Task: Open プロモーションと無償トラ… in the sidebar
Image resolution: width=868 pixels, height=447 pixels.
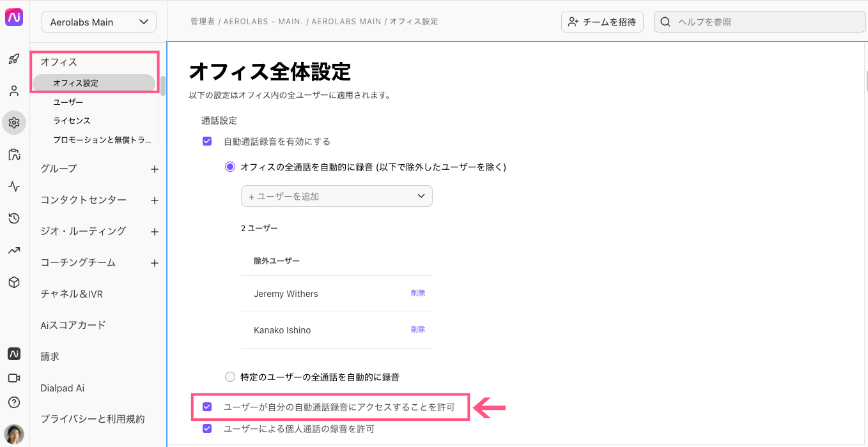Action: point(102,139)
